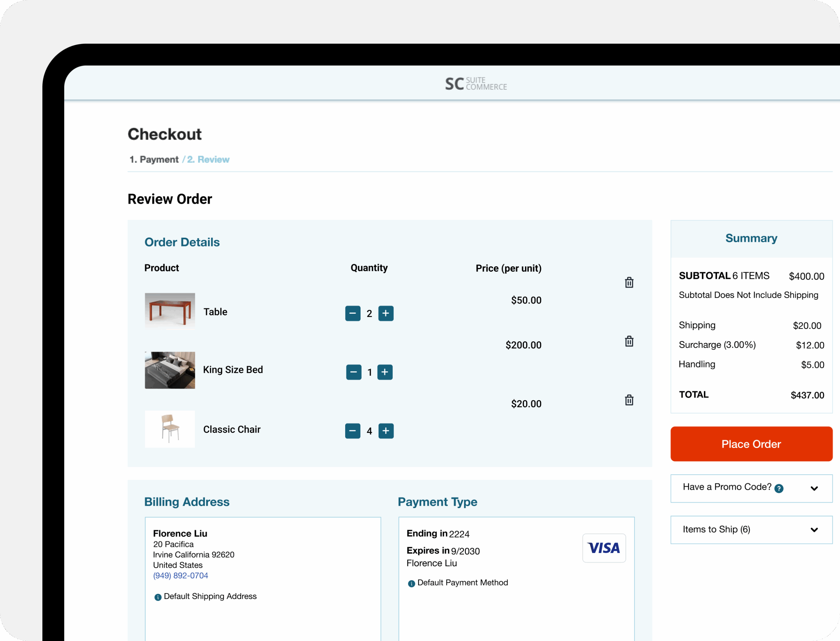
Task: Remove King Size Bed using trash icon
Action: point(629,341)
